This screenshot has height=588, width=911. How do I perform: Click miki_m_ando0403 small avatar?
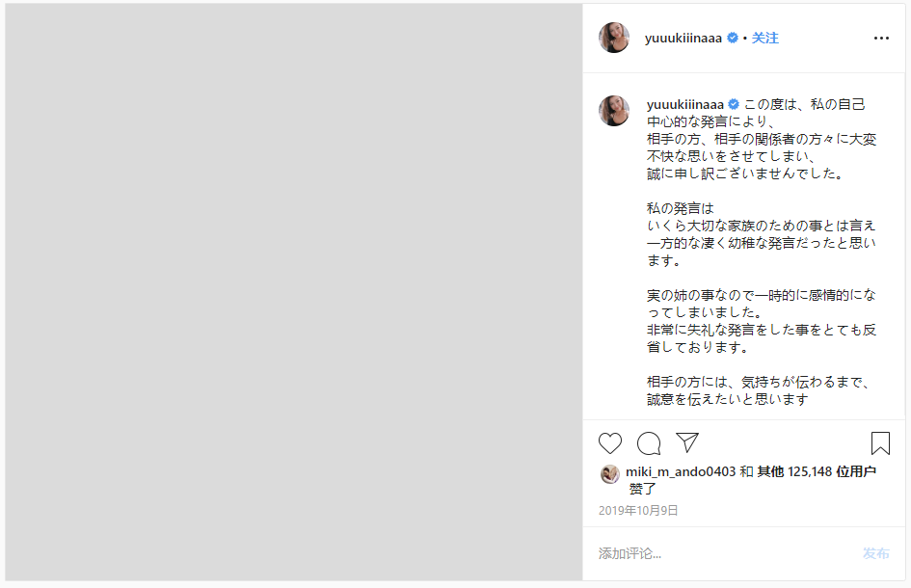609,474
